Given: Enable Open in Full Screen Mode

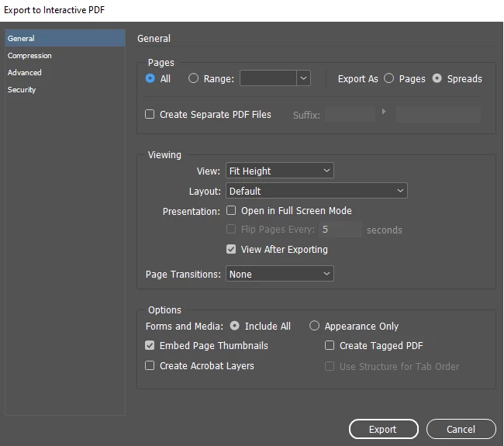Looking at the screenshot, I should (x=231, y=210).
